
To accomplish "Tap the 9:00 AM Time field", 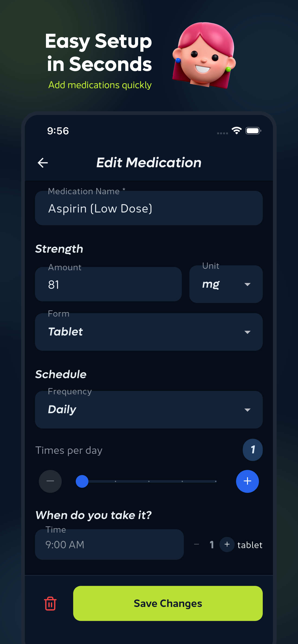I will (109, 545).
